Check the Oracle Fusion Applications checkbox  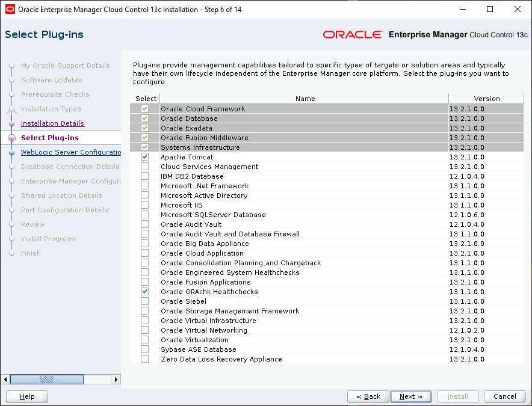[x=145, y=282]
